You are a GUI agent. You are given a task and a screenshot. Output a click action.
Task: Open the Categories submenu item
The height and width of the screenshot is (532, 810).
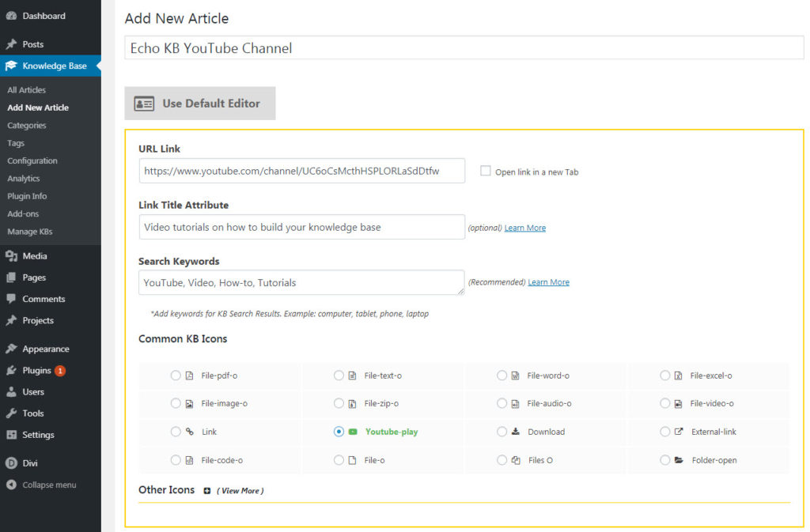[x=26, y=126]
